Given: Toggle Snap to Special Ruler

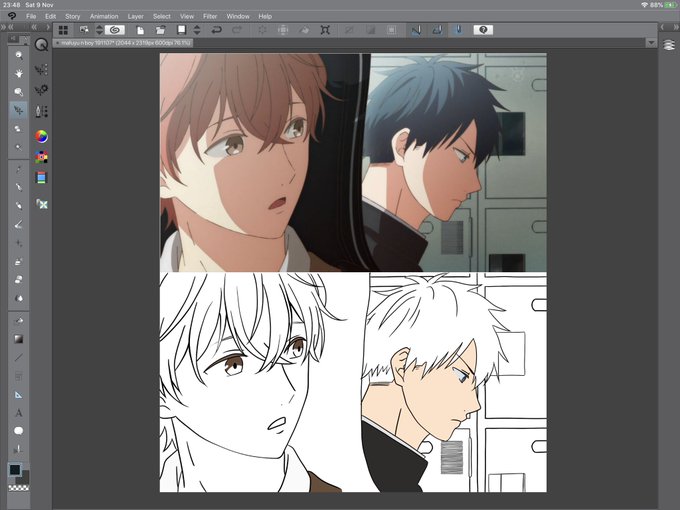Looking at the screenshot, I should click(x=437, y=30).
